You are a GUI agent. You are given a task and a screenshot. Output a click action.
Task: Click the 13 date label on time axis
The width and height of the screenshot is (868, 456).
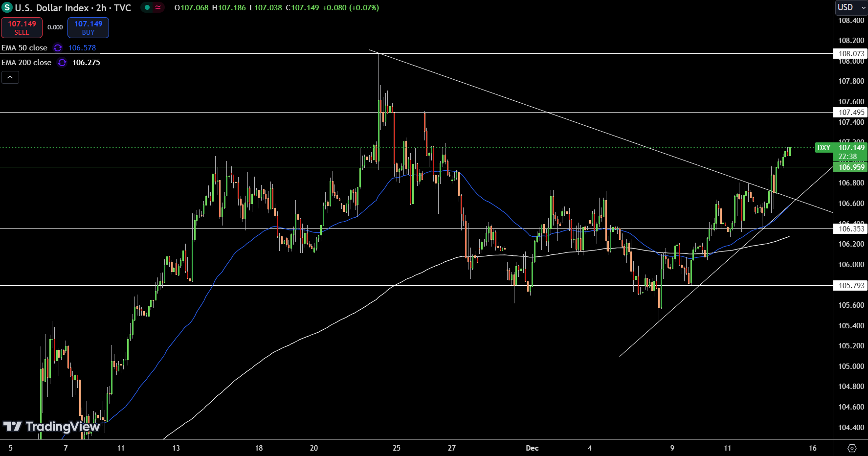coord(176,448)
